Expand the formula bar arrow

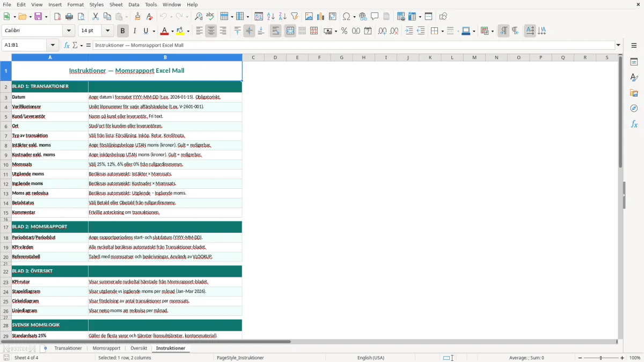point(618,45)
